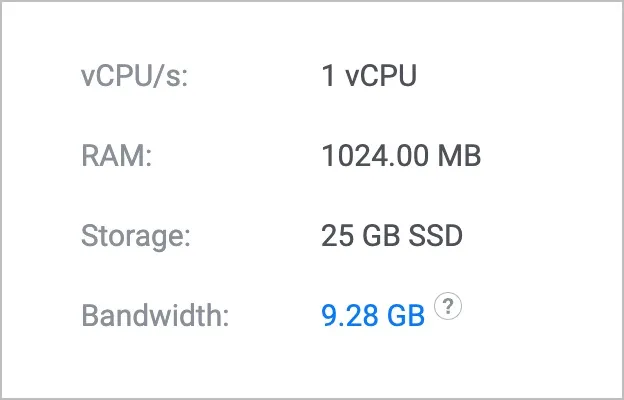Screen dimensions: 624x400
Task: Click the processor count 1 vCPU
Action: tap(369, 77)
